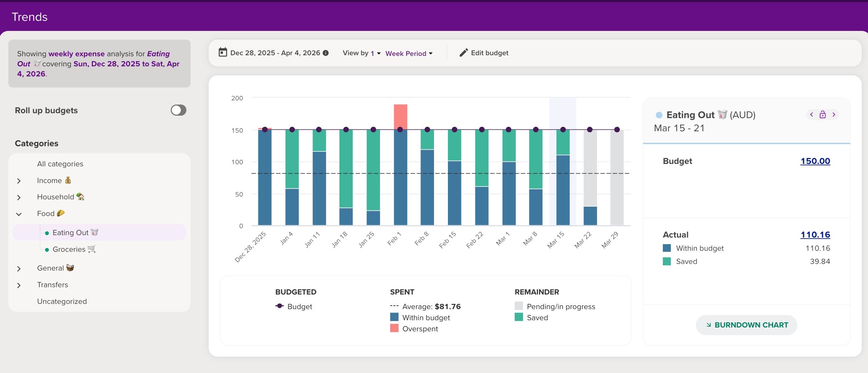868x373 pixels.
Task: Click the Within budget legend swatch under SPENT
Action: 394,317
